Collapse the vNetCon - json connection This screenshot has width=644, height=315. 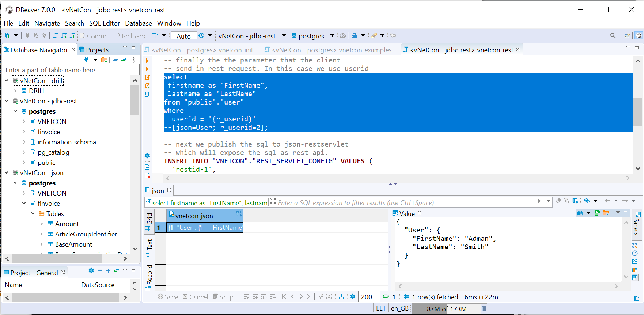point(7,173)
